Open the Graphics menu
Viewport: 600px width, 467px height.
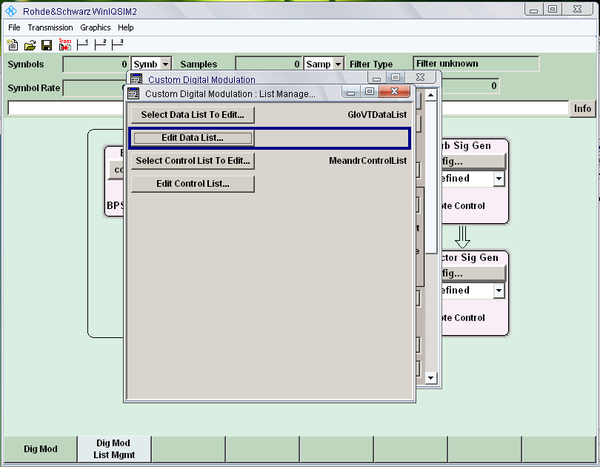tap(95, 27)
